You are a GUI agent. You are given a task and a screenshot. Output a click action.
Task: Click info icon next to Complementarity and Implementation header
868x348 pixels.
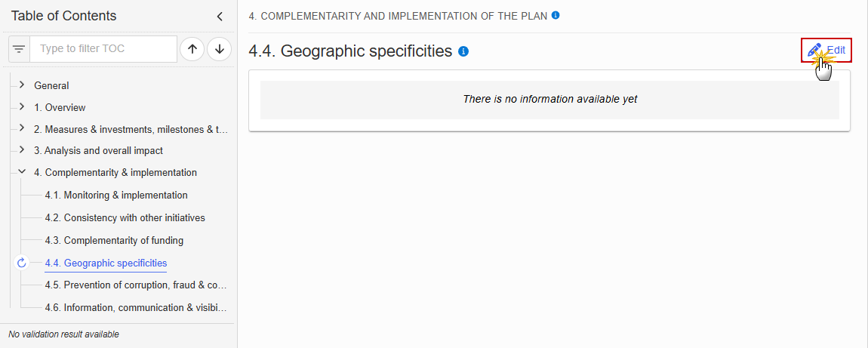(x=556, y=16)
